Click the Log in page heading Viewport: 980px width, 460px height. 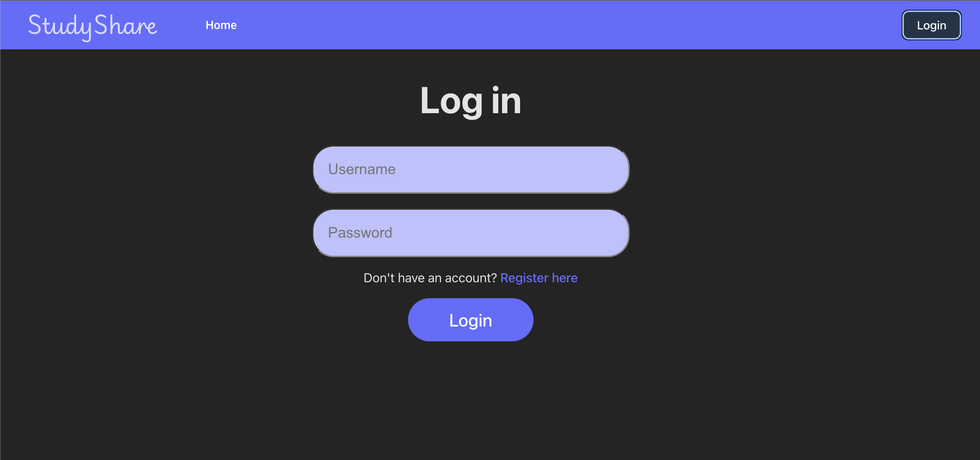(x=471, y=100)
